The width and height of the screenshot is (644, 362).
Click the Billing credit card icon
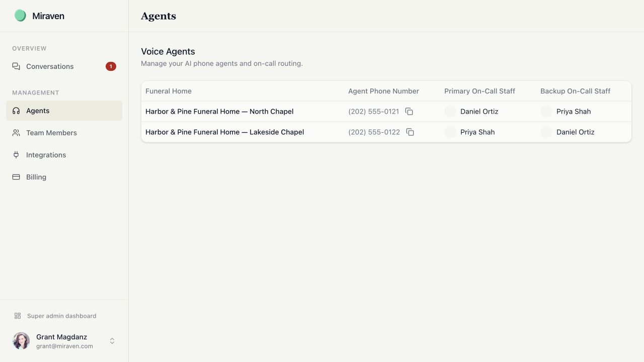tap(16, 177)
